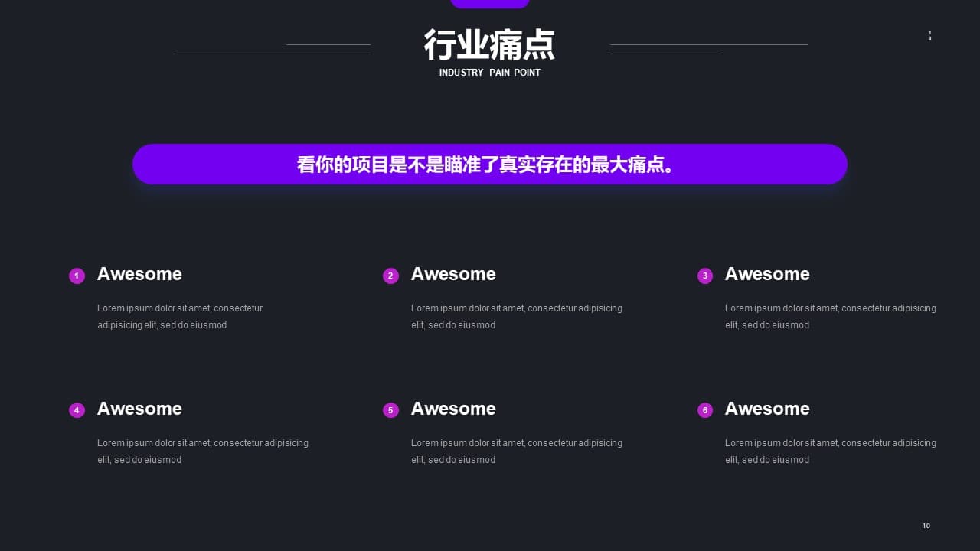Select the Awesome heading beside badge 2
This screenshot has height=551, width=980.
tap(453, 274)
